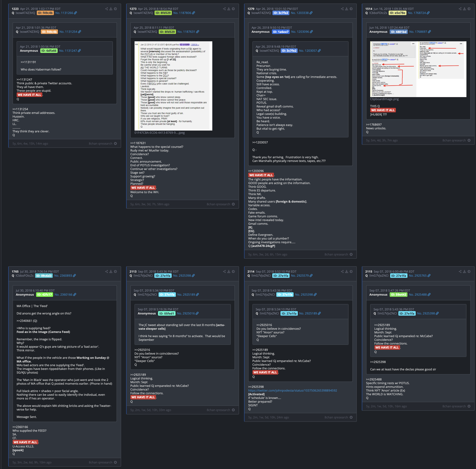
Task: Tap the arrow-circle icon for post 2115
Action: (x=469, y=271)
